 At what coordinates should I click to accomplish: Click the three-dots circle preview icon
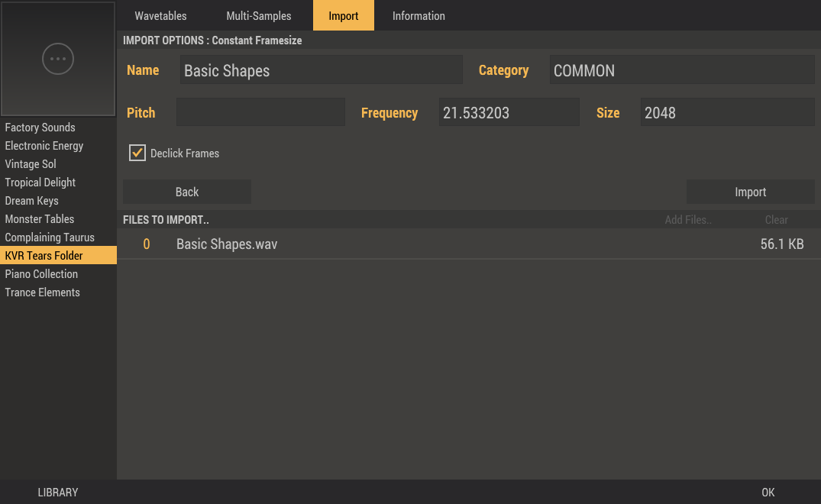click(x=58, y=59)
